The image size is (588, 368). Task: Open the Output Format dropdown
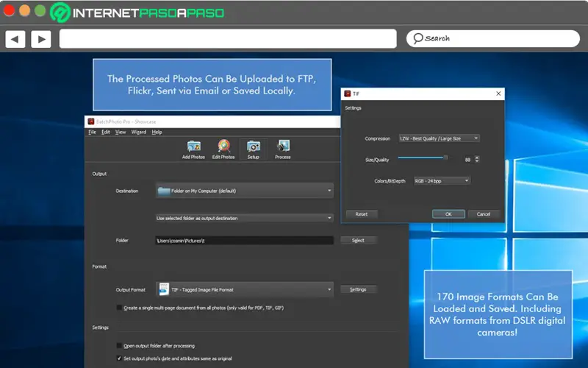coord(245,289)
